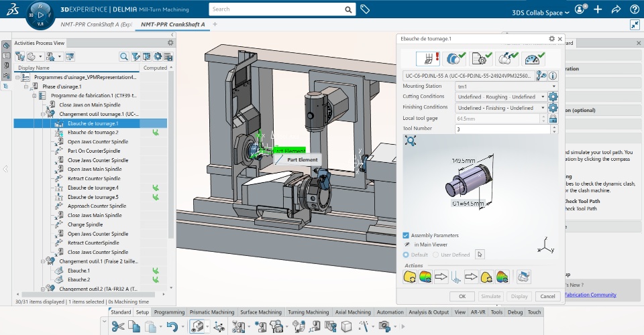Click the first yellow stock action icon under Actions
The height and width of the screenshot is (335, 644).
click(x=410, y=277)
